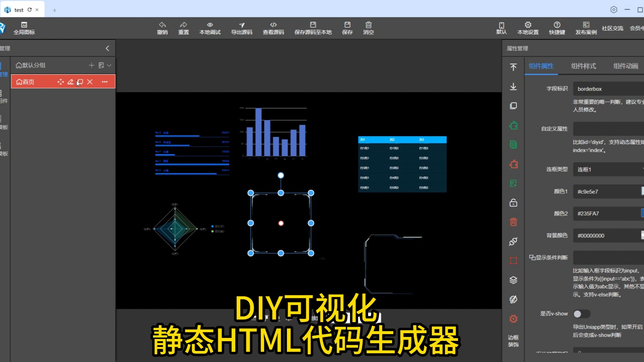Add a new page with the plus icon
Image resolution: width=644 pixels, height=362 pixels.
pos(91,65)
